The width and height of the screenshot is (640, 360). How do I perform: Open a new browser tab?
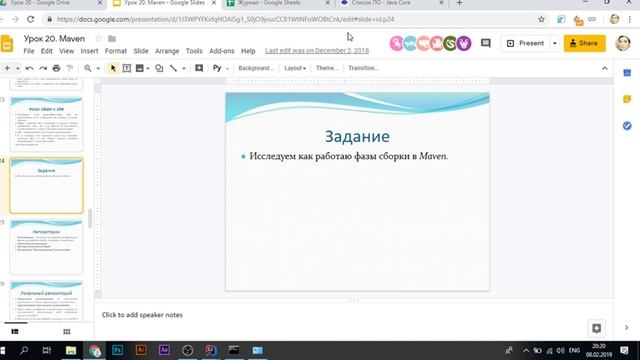click(x=459, y=3)
